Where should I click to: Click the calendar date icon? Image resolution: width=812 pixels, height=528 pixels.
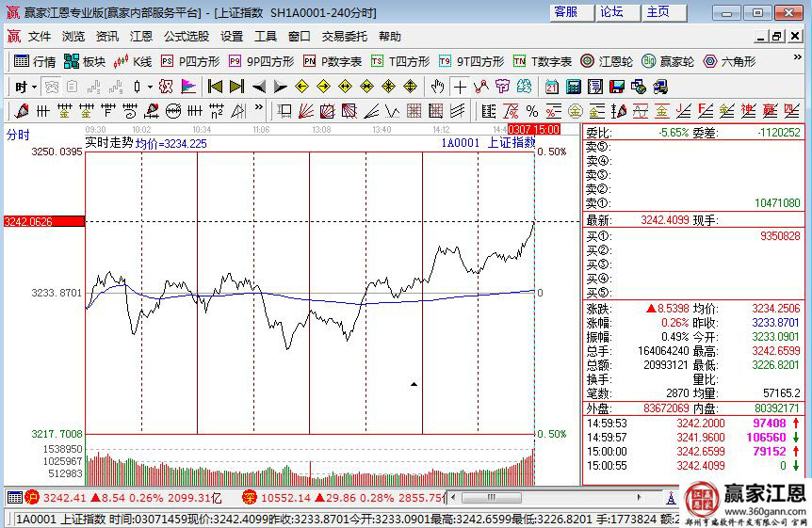551,87
